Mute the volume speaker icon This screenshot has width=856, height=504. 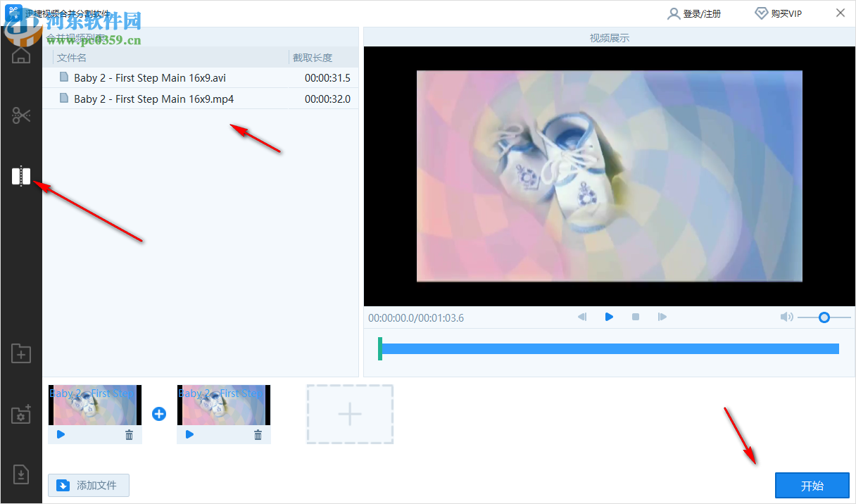pyautogui.click(x=787, y=317)
